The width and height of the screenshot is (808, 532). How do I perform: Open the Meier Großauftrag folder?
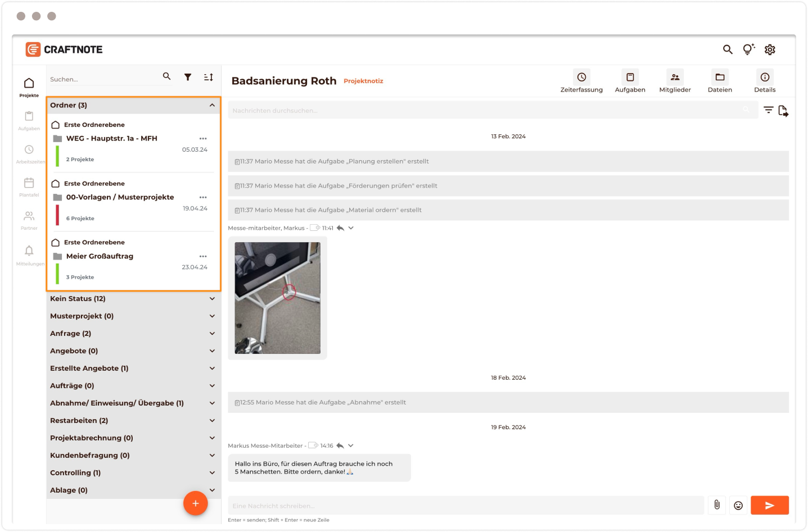[x=100, y=256]
